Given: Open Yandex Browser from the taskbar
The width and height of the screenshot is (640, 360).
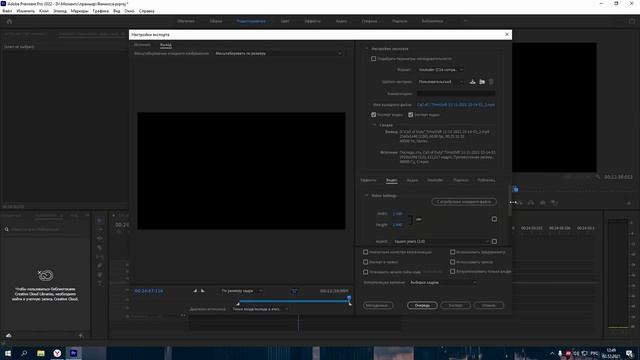Looking at the screenshot, I should click(x=57, y=353).
